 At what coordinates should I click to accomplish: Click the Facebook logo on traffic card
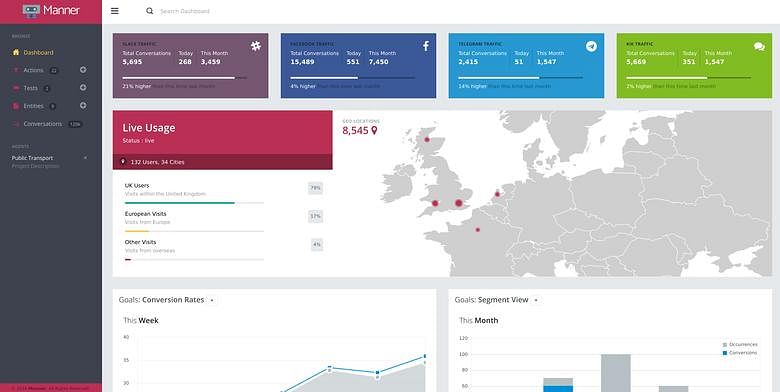(426, 46)
